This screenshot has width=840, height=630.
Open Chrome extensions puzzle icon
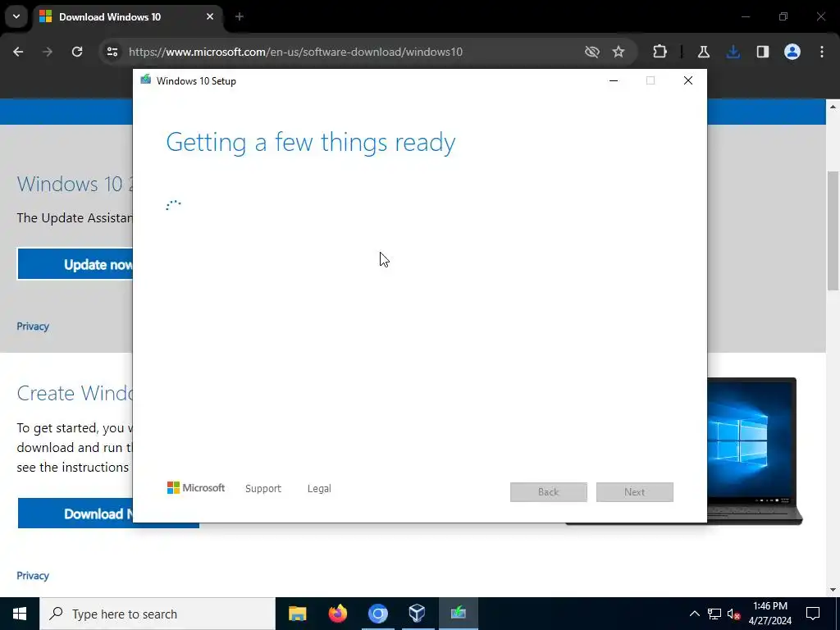pos(660,52)
